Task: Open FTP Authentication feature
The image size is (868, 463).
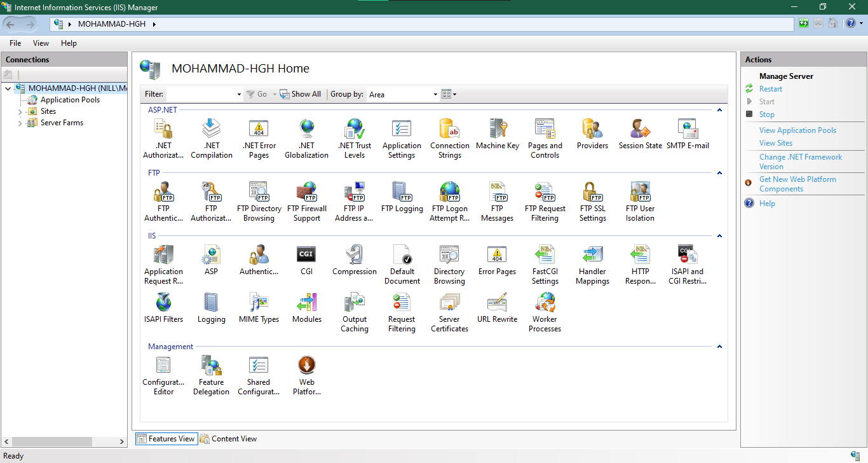Action: pyautogui.click(x=164, y=202)
